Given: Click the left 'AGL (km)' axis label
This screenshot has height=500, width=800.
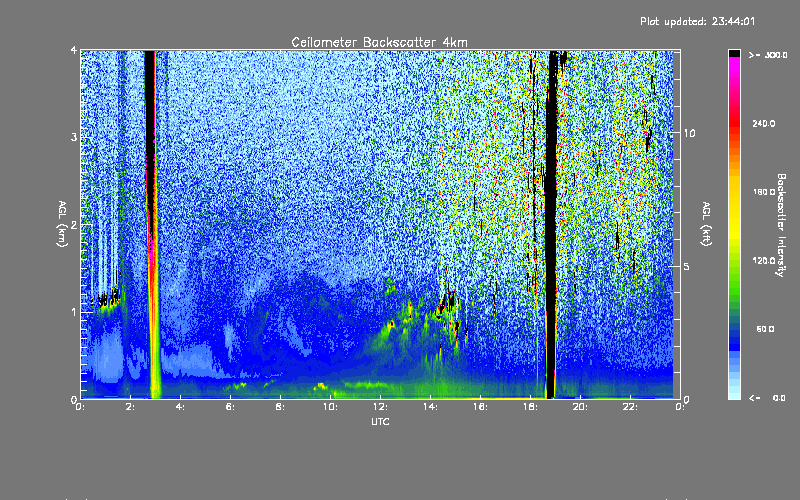Looking at the screenshot, I should pos(62,224).
